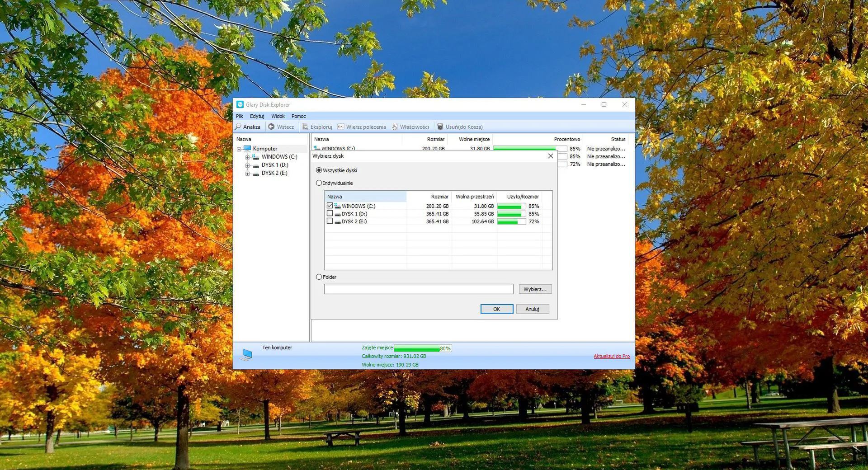
Task: Click the DYSK 2 (E:) drive icon in the dialog list
Action: (x=338, y=222)
